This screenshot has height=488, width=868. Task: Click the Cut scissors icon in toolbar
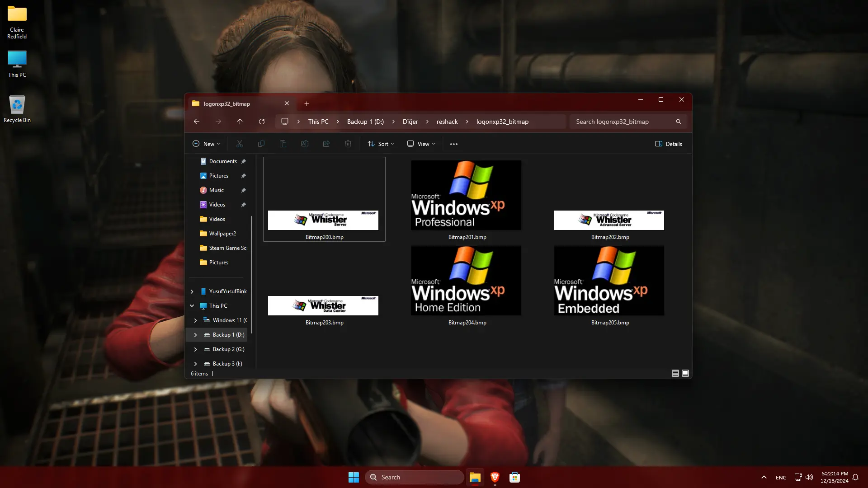pos(240,144)
